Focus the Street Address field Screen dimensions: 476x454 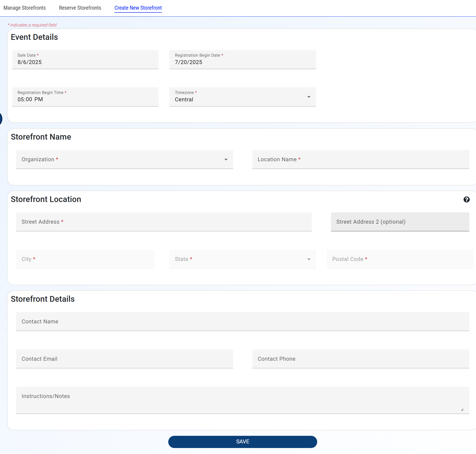coord(164,222)
